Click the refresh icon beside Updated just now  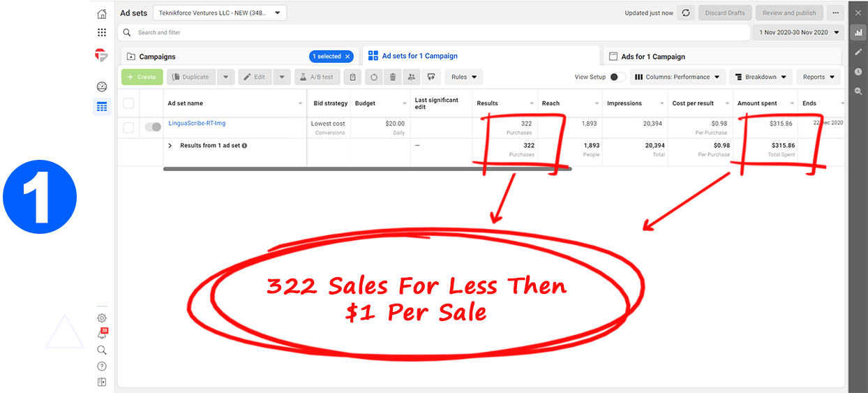[x=686, y=13]
